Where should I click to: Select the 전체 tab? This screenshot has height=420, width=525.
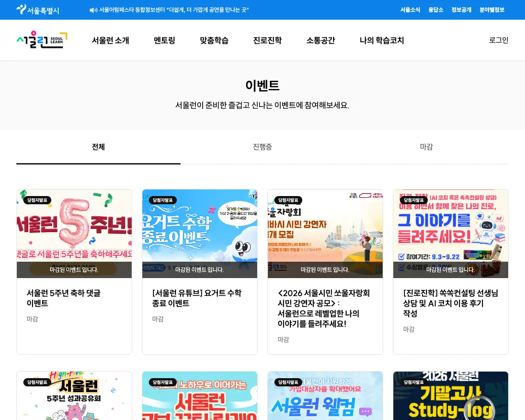[x=98, y=147]
